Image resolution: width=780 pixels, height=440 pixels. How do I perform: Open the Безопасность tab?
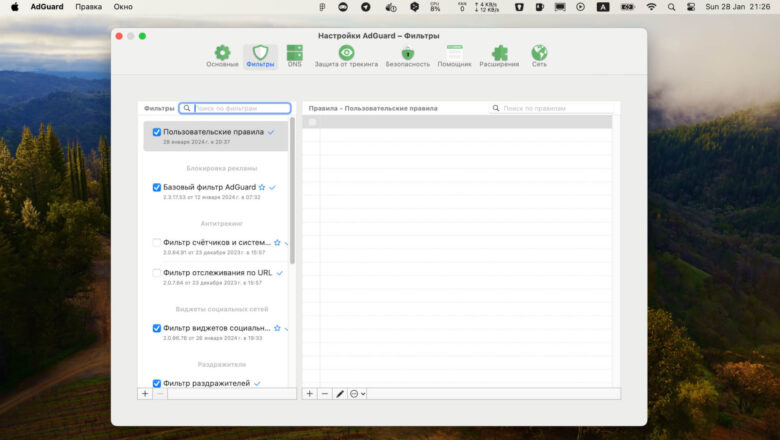pos(407,56)
